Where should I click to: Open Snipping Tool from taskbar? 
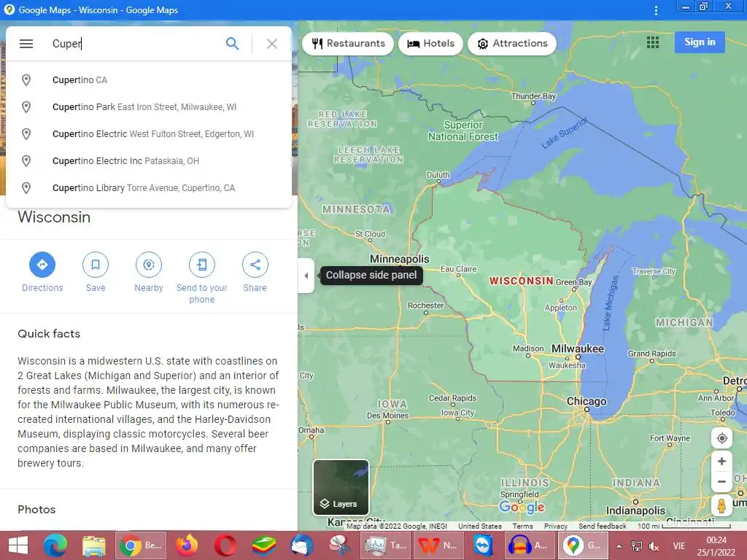point(340,545)
